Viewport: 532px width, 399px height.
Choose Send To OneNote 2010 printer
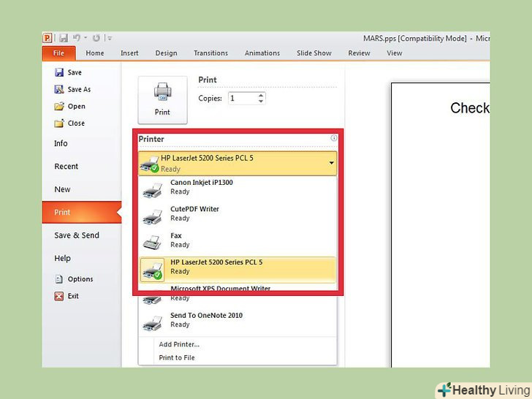point(237,322)
